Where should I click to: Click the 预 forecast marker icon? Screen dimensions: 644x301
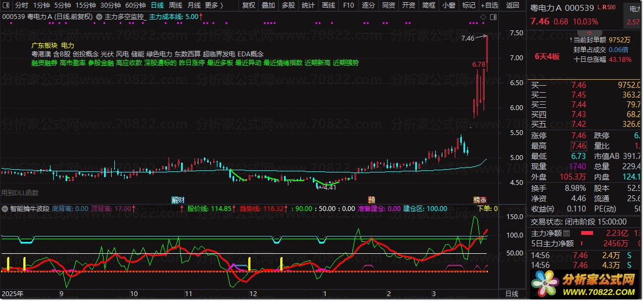coord(372,199)
